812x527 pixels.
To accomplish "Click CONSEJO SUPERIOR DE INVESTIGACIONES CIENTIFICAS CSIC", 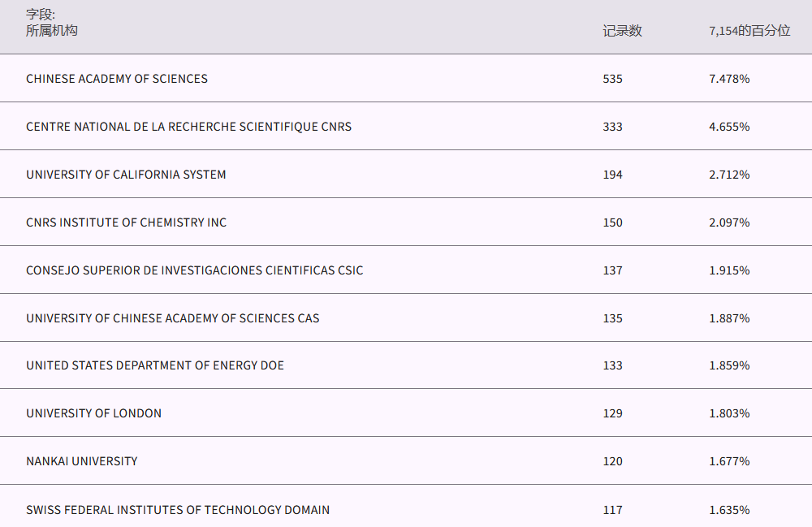I will coord(195,270).
